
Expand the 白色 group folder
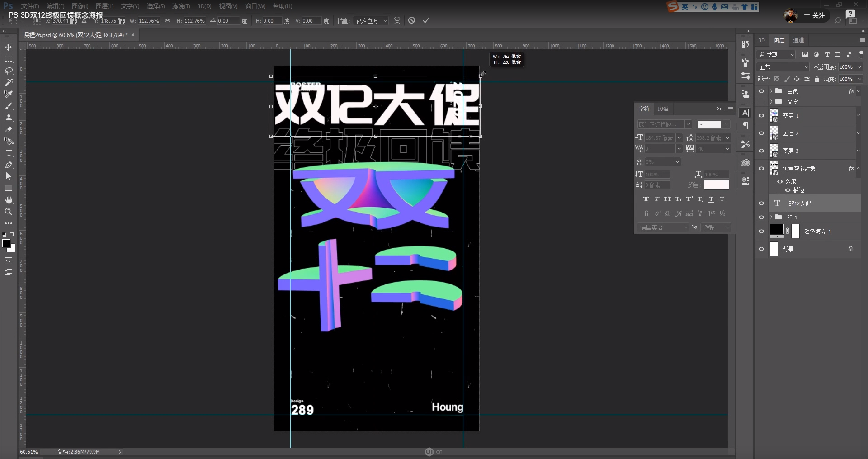point(771,91)
